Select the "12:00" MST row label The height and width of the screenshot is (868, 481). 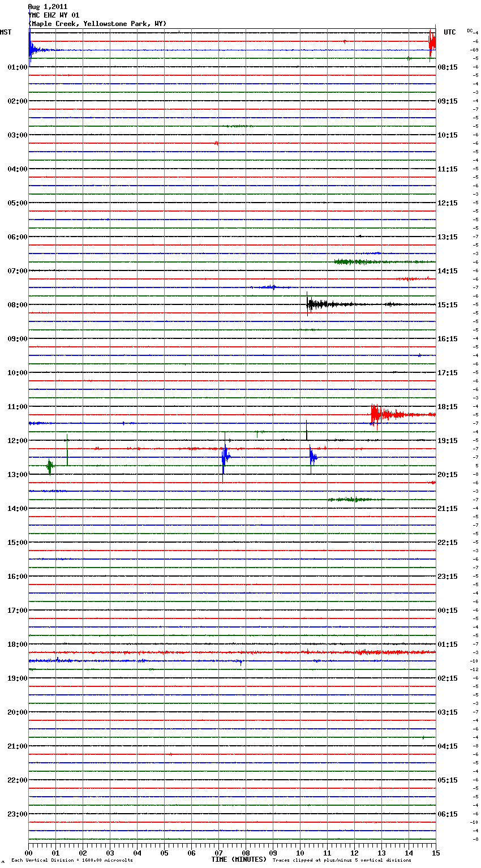[x=18, y=441]
